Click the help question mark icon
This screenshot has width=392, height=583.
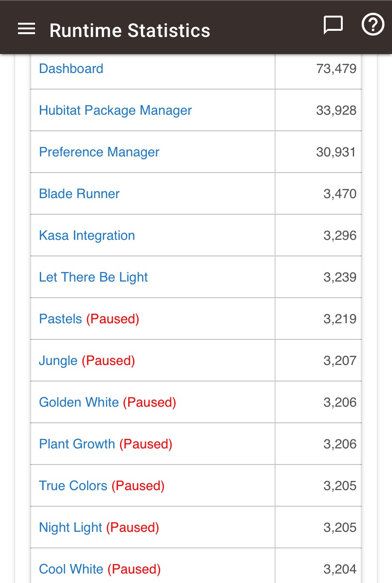pyautogui.click(x=373, y=24)
